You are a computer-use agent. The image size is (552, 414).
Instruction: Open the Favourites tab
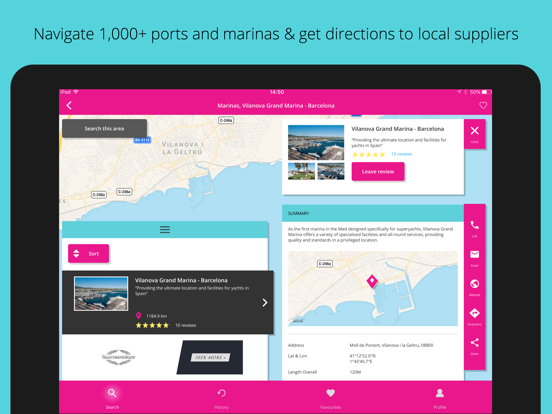click(330, 398)
